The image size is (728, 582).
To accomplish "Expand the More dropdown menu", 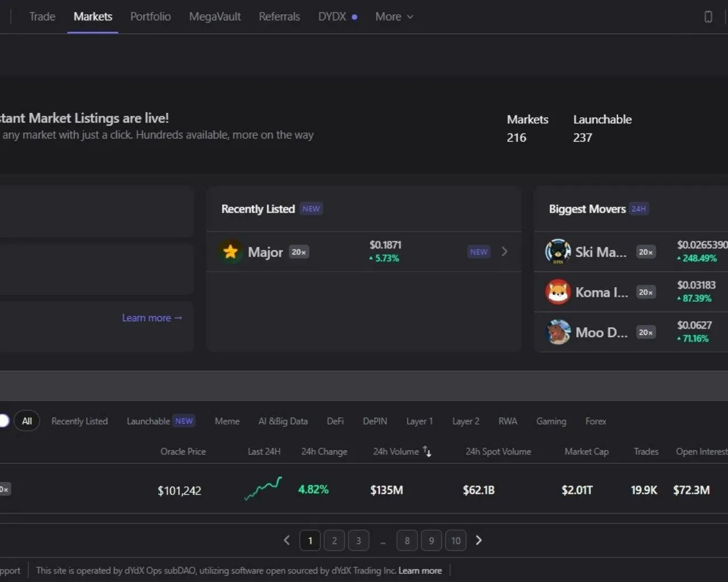I will click(394, 16).
